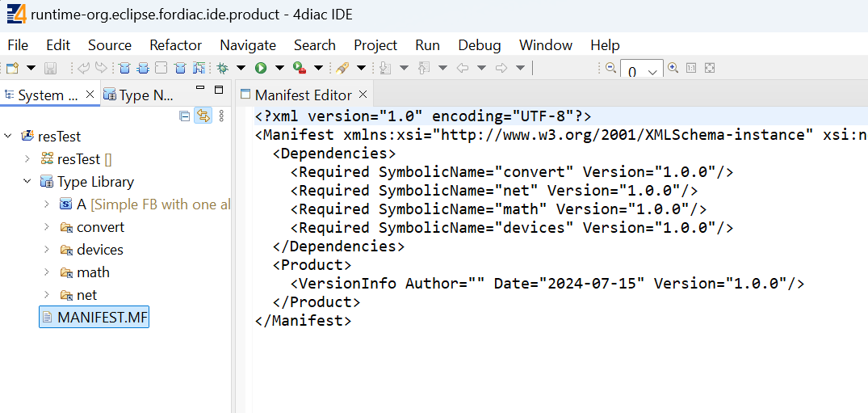Open the Edit menu

click(58, 45)
